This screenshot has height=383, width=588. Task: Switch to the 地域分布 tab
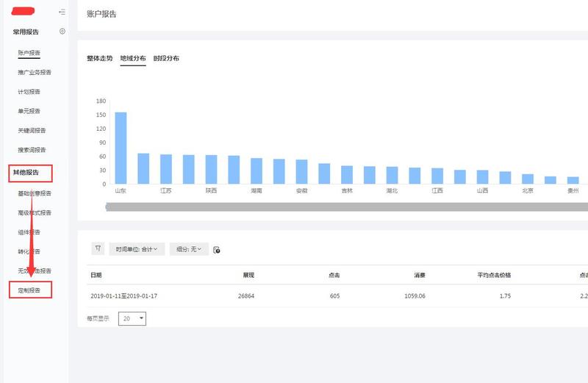click(133, 58)
